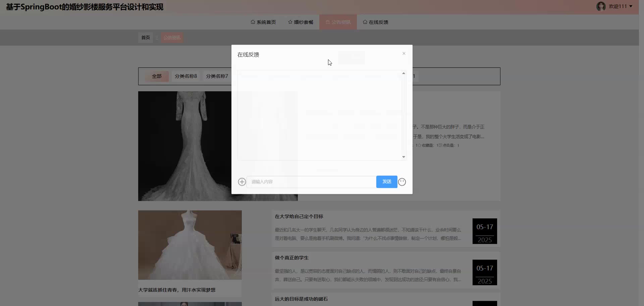Close the 在线反馈 dialog

(404, 54)
